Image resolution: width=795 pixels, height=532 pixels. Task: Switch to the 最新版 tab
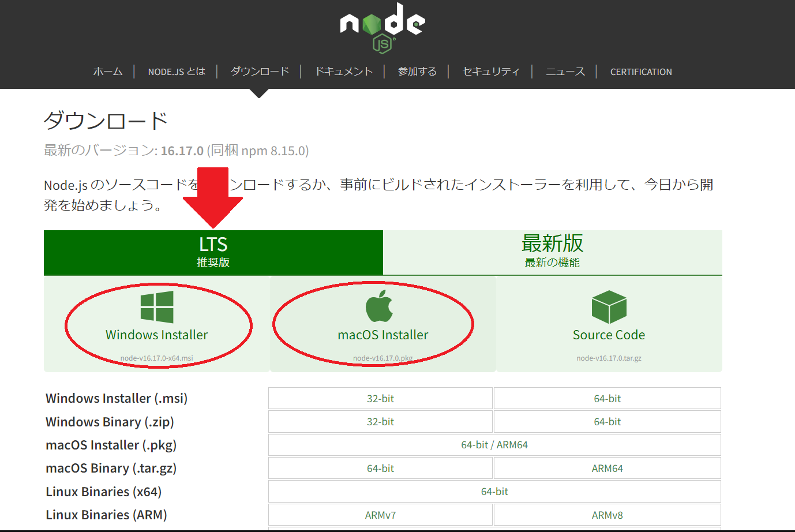(553, 253)
